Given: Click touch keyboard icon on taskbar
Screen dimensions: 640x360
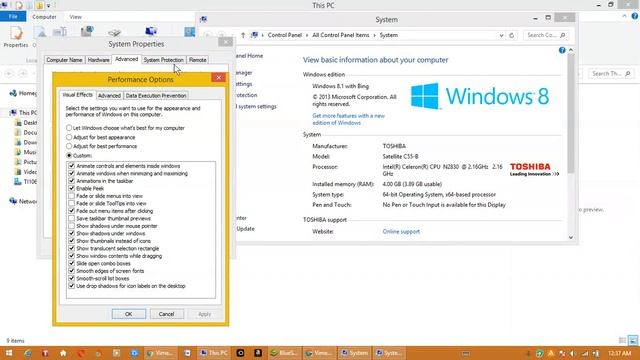Looking at the screenshot, I should [466, 353].
